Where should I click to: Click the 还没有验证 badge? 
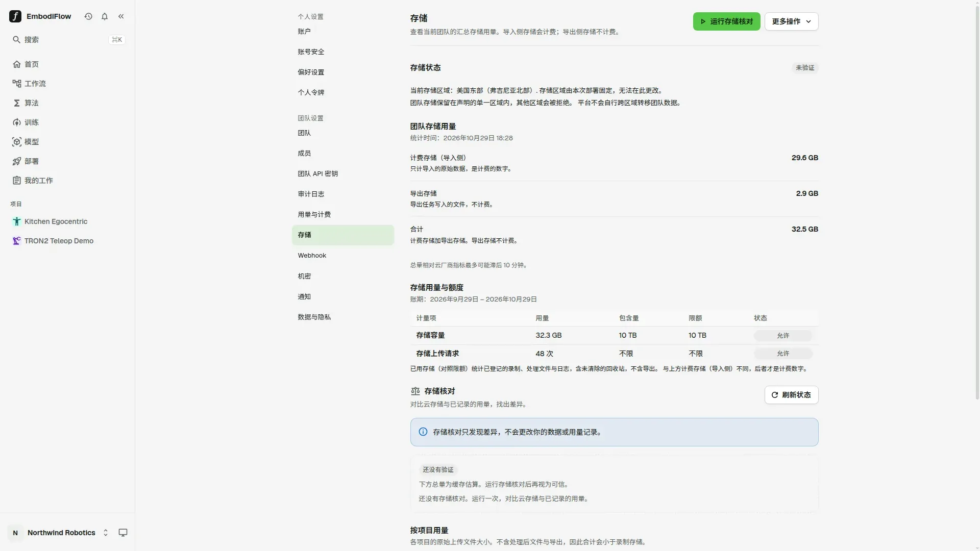(438, 470)
